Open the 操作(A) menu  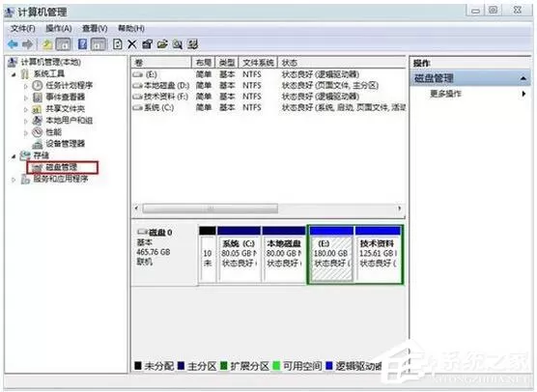point(59,28)
